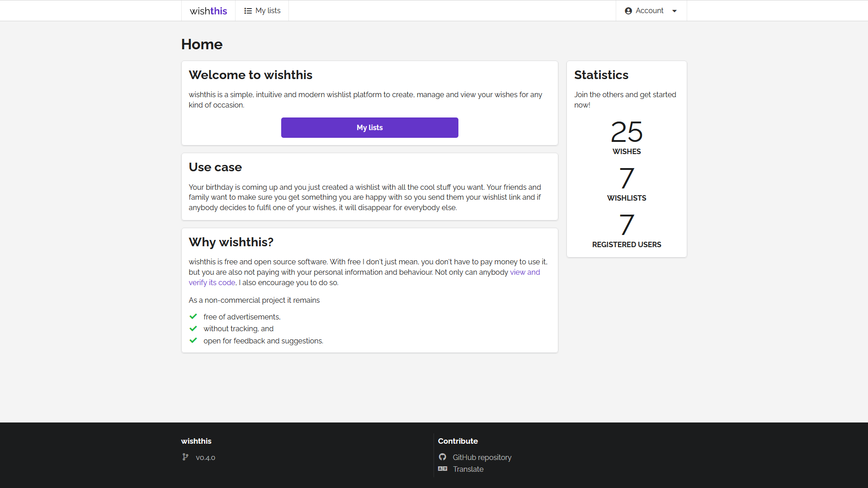Click the 25 wishes statistic
868x488 pixels.
[x=626, y=132]
